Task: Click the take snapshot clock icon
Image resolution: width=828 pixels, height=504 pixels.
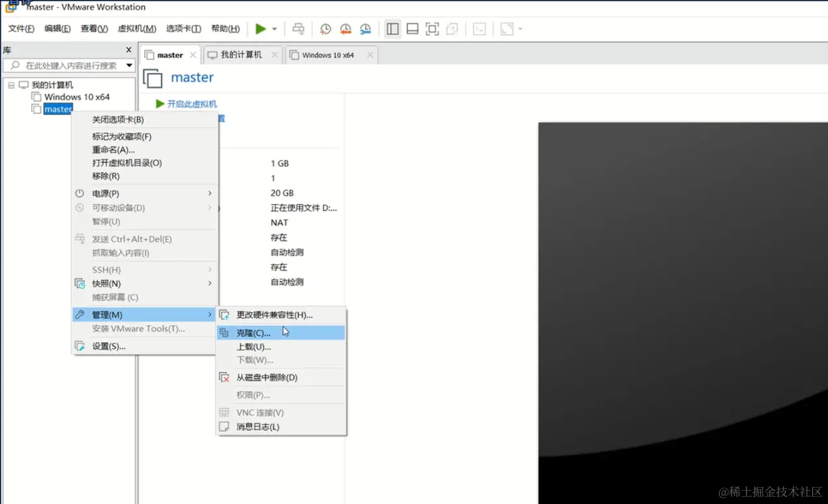Action: 325,29
